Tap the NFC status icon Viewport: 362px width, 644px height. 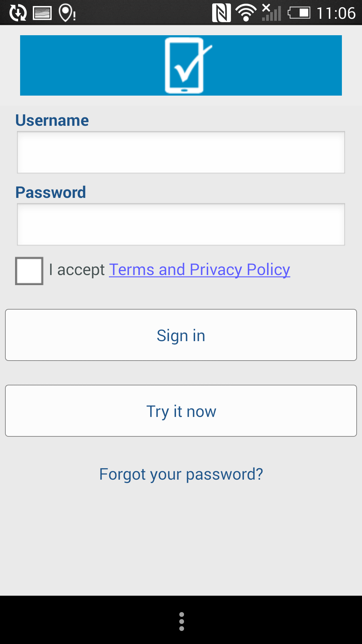221,13
